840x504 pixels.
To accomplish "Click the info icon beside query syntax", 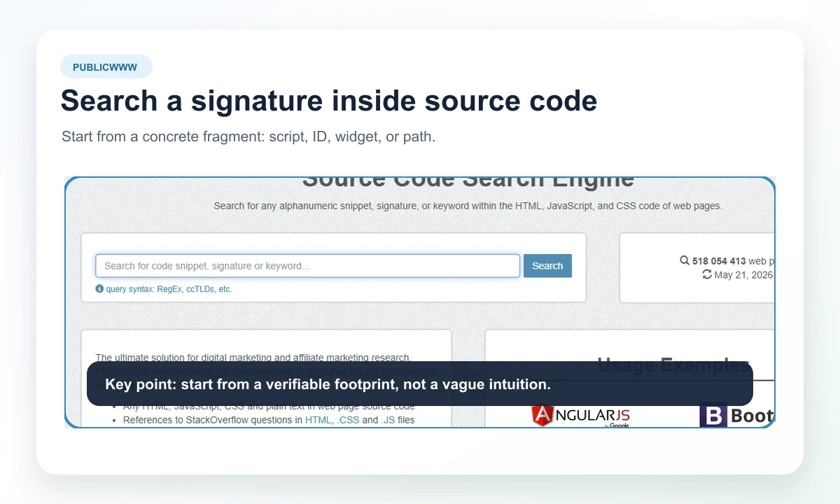I will [99, 289].
